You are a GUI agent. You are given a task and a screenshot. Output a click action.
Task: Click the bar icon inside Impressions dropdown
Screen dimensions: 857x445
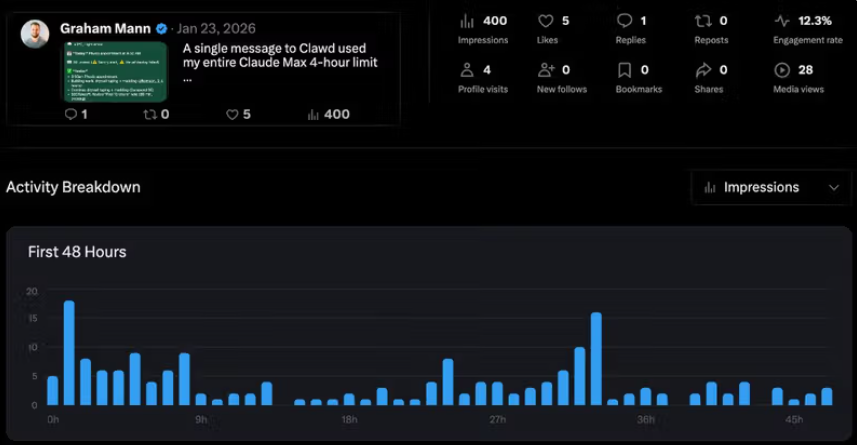pos(710,188)
